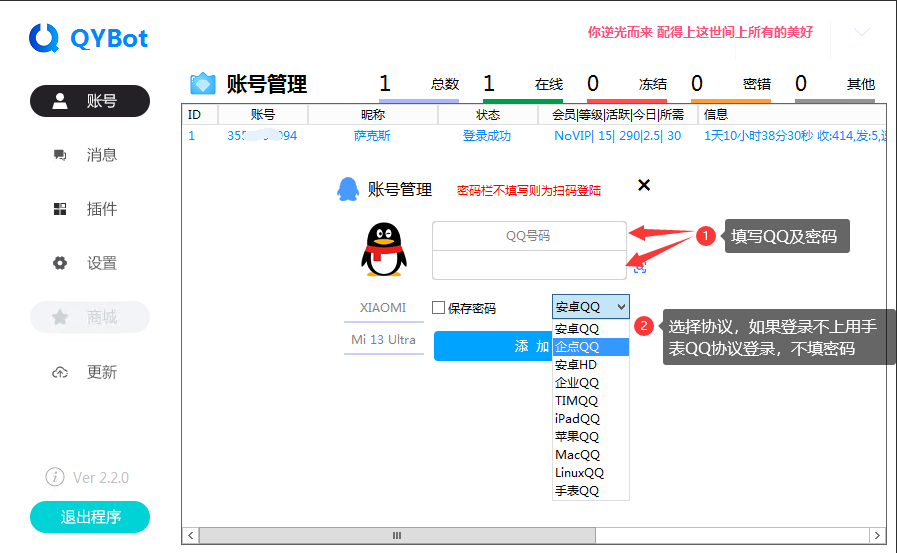The height and width of the screenshot is (553, 897).
Task: Click the XIAOMI device brand field
Action: point(383,308)
